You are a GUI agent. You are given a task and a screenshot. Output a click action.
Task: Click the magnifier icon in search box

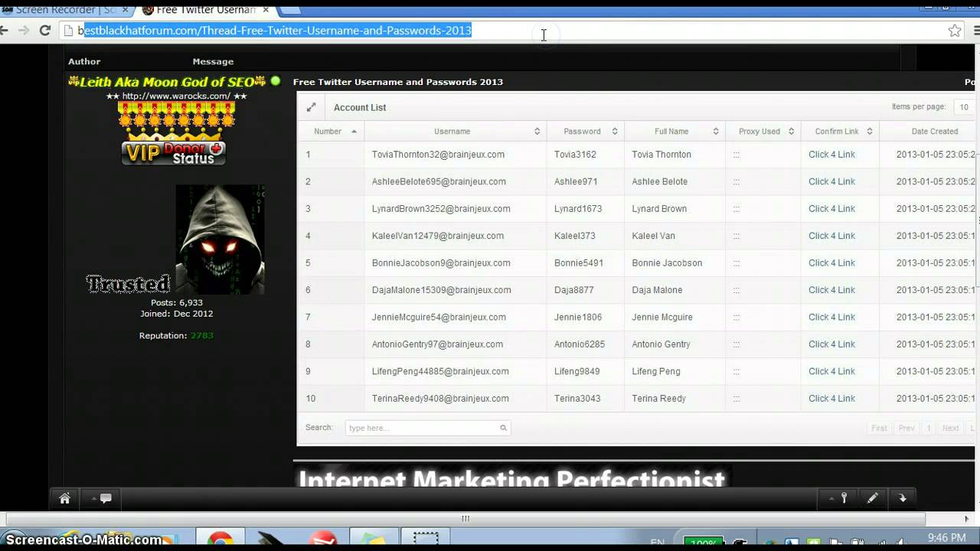point(503,428)
